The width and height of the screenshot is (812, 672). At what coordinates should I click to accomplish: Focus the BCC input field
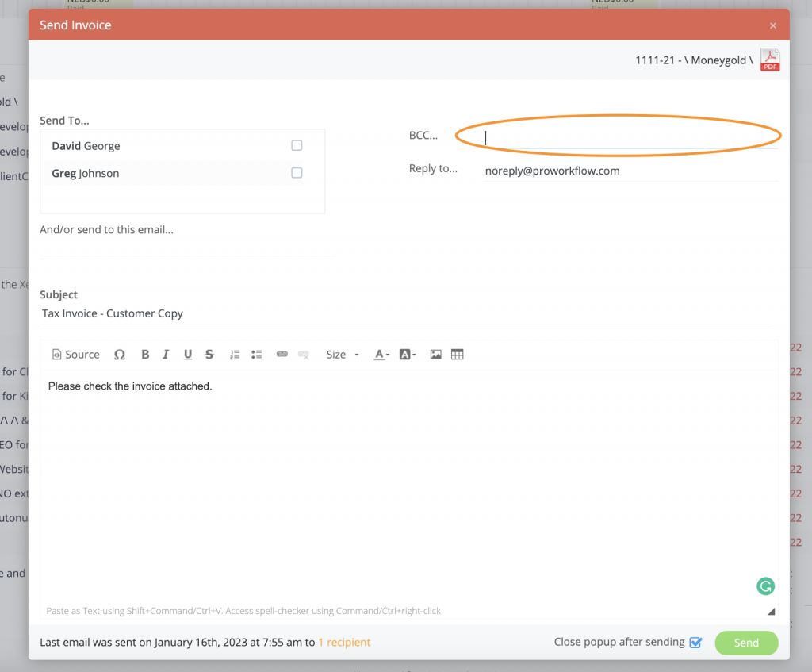[x=630, y=137]
